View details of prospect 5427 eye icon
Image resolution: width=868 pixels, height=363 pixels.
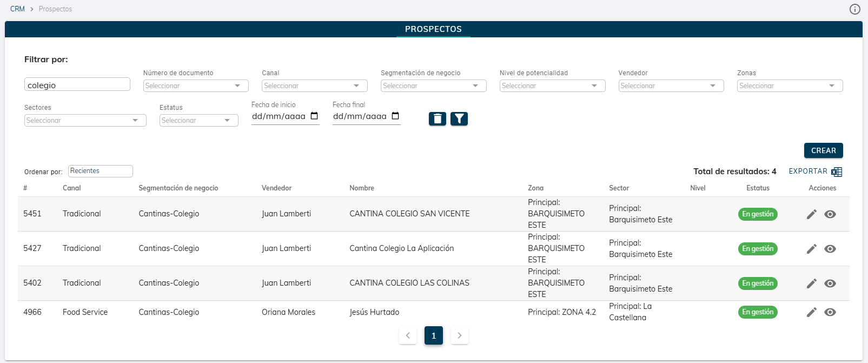(830, 249)
